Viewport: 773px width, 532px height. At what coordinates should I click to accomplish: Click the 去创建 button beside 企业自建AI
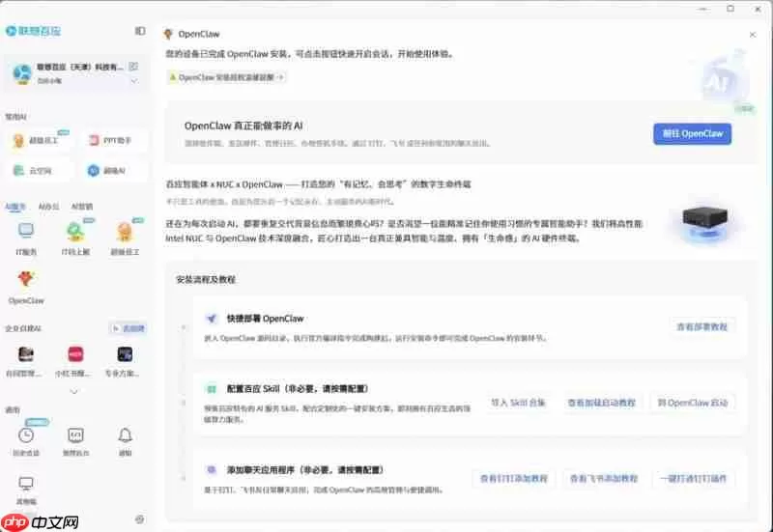click(129, 328)
